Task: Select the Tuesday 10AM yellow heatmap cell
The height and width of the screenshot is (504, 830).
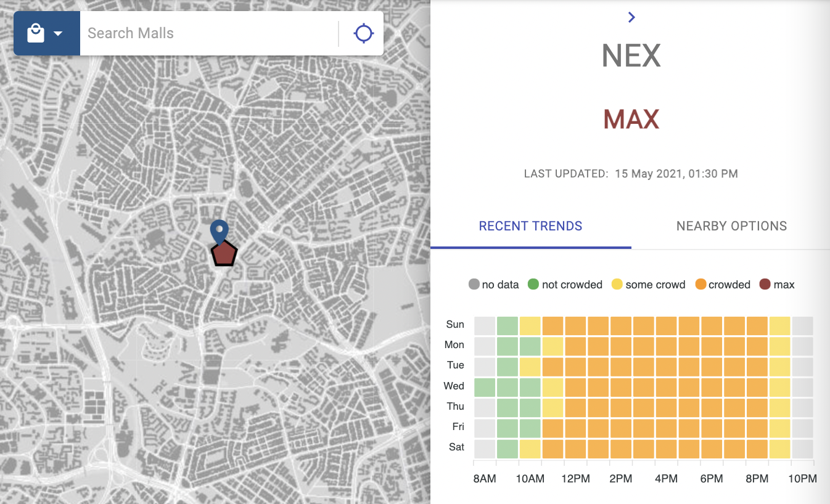Action: pyautogui.click(x=530, y=367)
